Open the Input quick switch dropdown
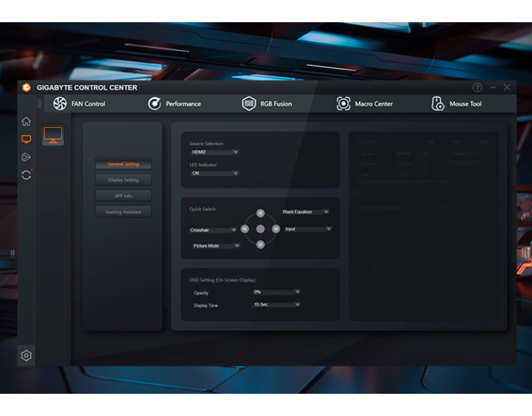 [x=308, y=229]
